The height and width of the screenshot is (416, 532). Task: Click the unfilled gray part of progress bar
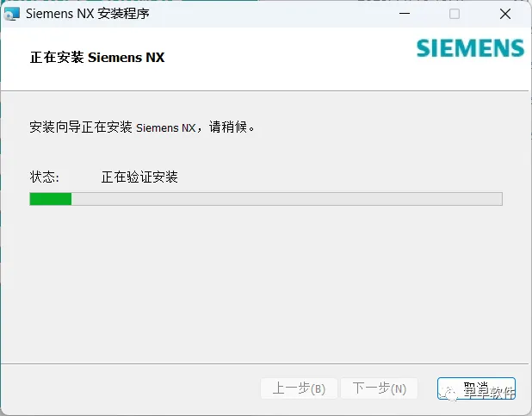pyautogui.click(x=287, y=199)
